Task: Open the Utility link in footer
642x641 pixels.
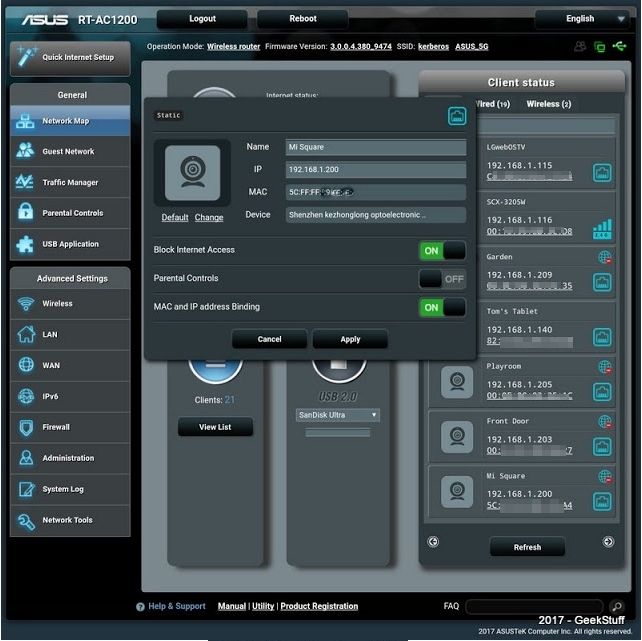Action: [x=263, y=606]
